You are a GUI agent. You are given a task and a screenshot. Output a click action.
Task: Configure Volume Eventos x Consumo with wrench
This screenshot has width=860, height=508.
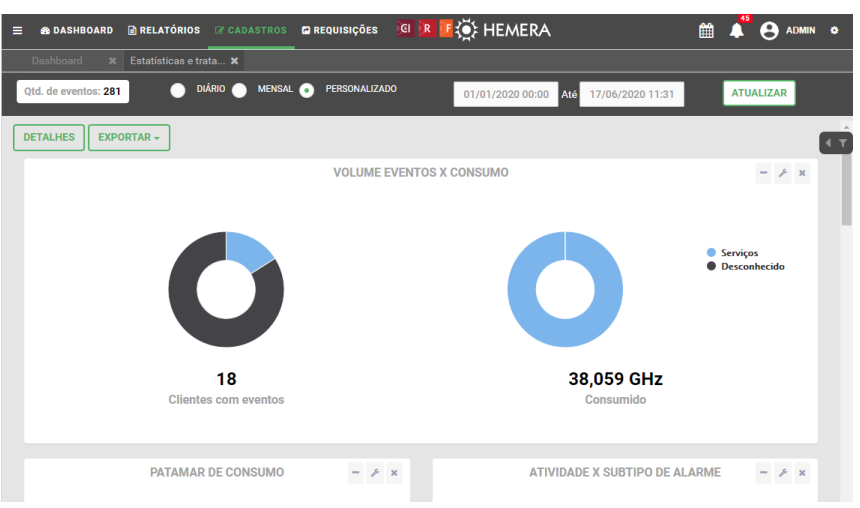783,173
